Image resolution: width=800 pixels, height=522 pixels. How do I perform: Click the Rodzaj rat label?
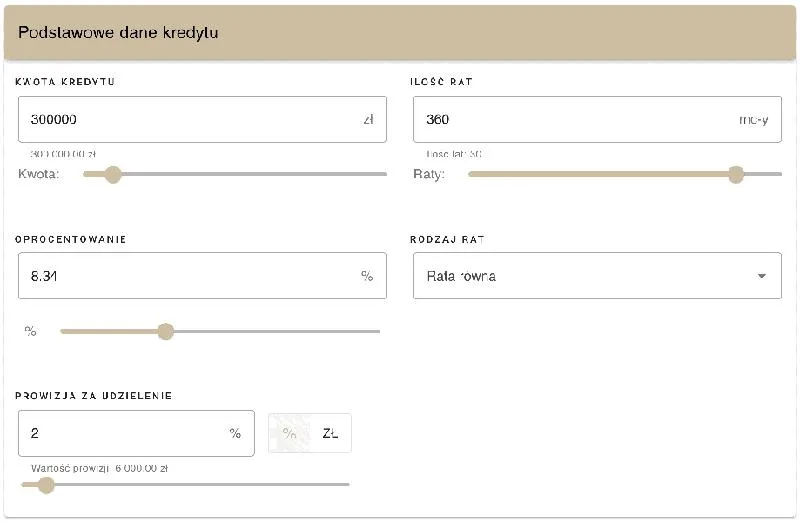pos(447,239)
